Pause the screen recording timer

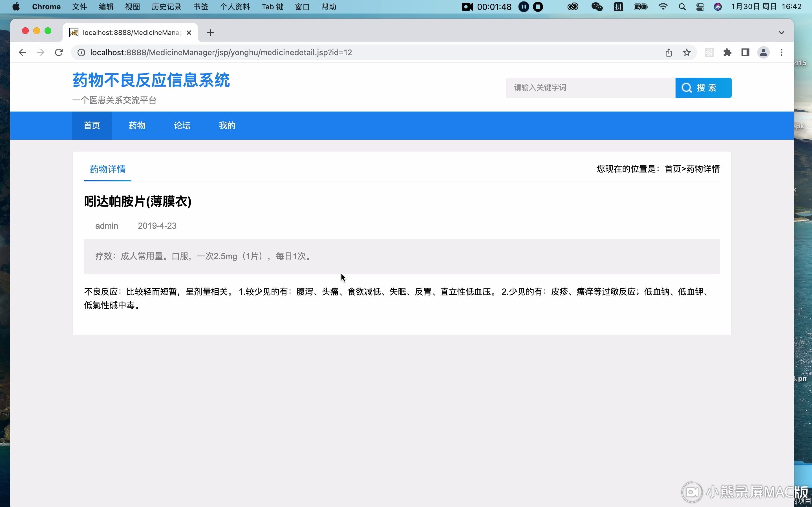click(524, 7)
